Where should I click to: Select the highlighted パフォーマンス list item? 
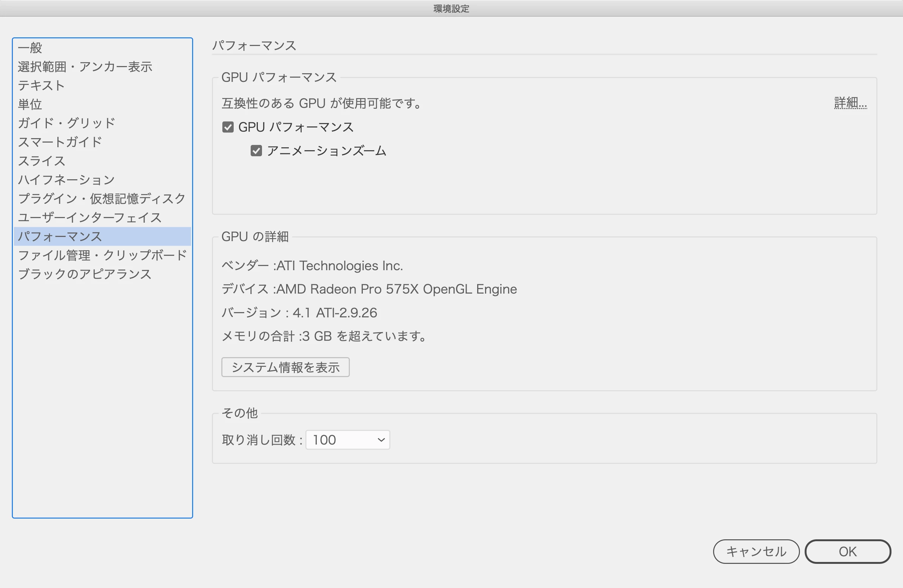[60, 236]
